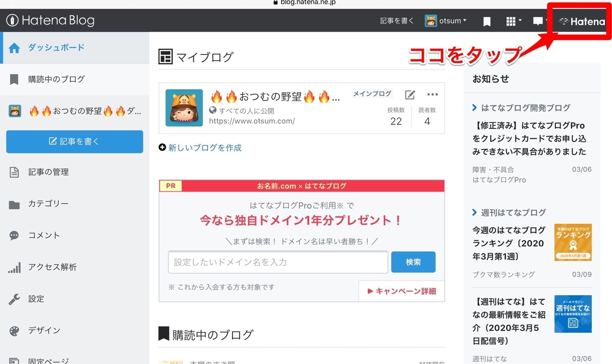
Task: Click the Hatena Blog logo
Action: pos(50,20)
